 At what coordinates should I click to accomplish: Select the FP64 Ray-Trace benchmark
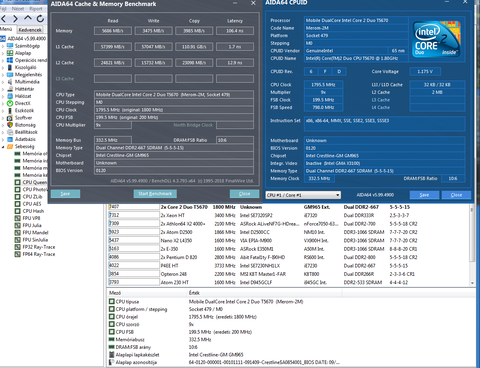pyautogui.click(x=35, y=254)
